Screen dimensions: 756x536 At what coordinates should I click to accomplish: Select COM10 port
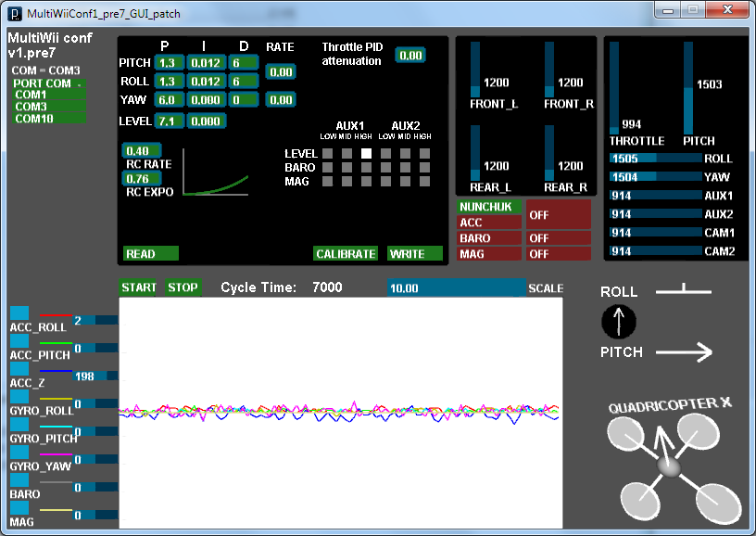coord(49,118)
